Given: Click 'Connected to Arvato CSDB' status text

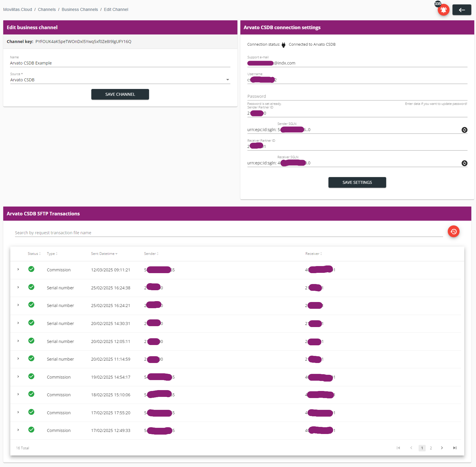Looking at the screenshot, I should tap(312, 44).
